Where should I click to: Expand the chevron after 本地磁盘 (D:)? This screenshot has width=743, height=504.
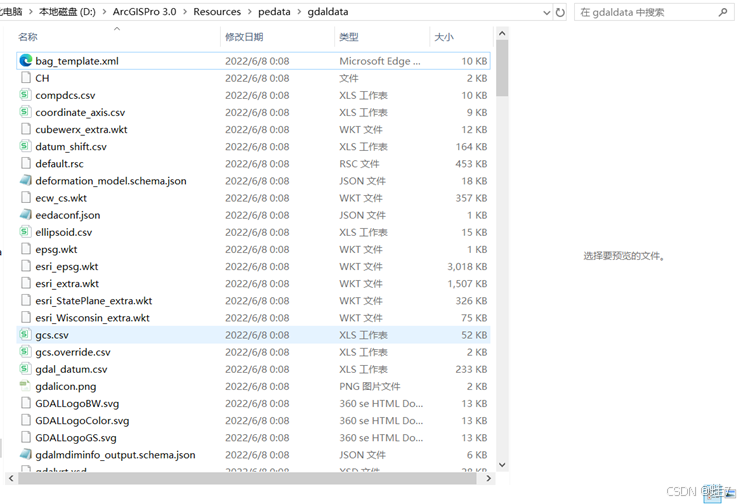click(x=104, y=12)
